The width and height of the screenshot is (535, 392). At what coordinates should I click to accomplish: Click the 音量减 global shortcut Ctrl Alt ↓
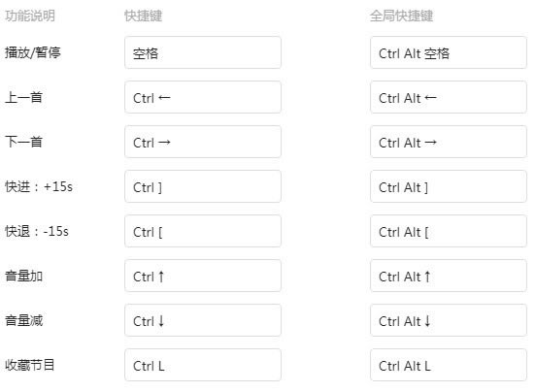coord(449,321)
